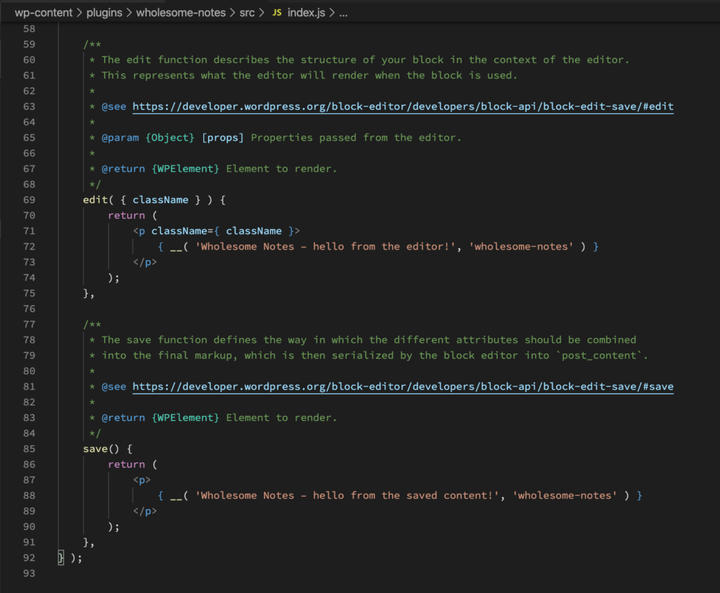Click the 'hello from the saved content!' string

pyautogui.click(x=347, y=496)
